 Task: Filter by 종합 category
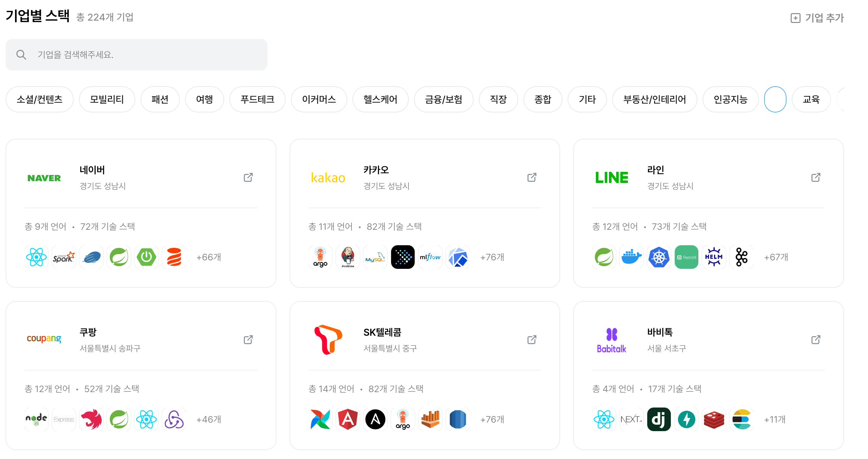[x=542, y=99]
